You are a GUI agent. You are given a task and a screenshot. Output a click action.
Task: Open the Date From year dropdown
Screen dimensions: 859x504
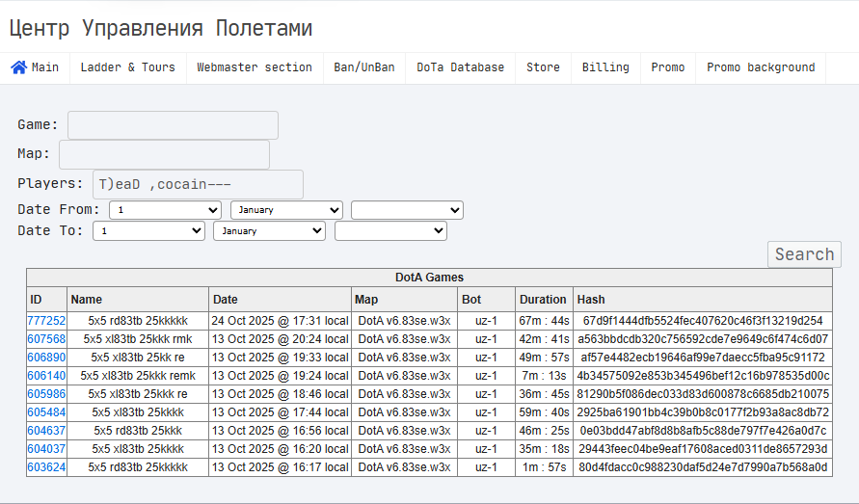coord(407,210)
